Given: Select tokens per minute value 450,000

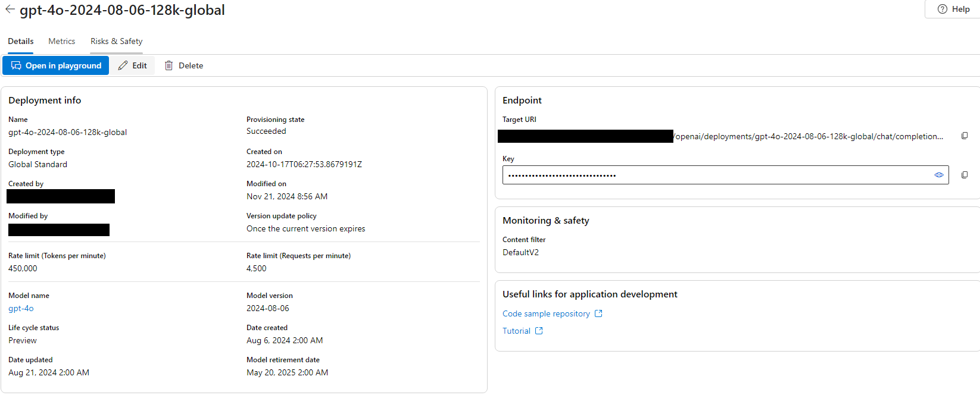Looking at the screenshot, I should click(x=23, y=268).
